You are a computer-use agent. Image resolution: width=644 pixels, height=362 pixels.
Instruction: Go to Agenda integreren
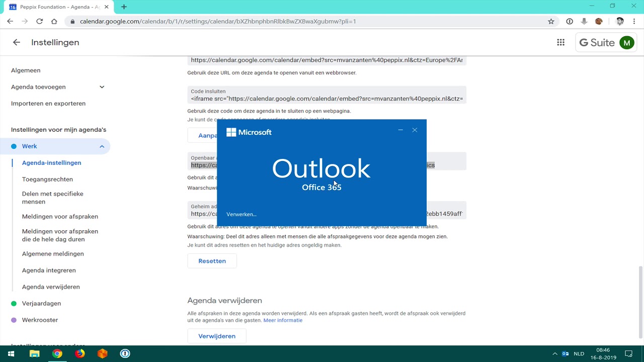click(x=49, y=270)
